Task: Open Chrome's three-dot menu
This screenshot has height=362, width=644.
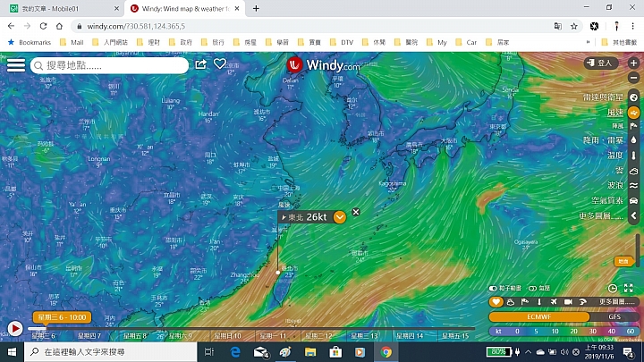Action: [x=632, y=26]
